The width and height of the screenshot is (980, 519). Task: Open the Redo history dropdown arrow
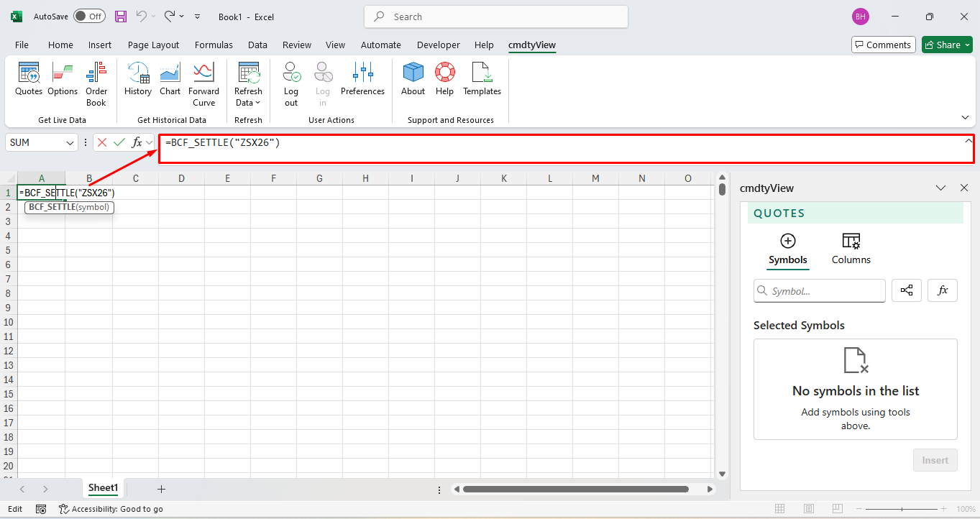[181, 16]
